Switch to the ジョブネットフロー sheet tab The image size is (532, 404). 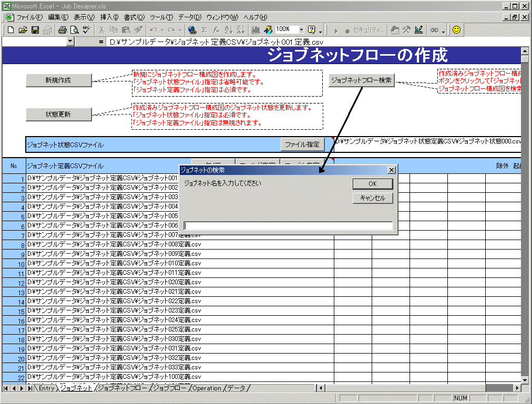click(x=122, y=388)
